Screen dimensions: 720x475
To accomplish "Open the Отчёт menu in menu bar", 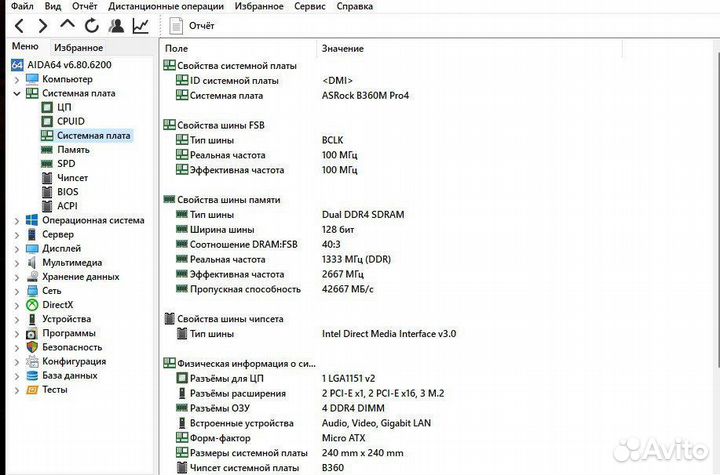I will pos(84,6).
